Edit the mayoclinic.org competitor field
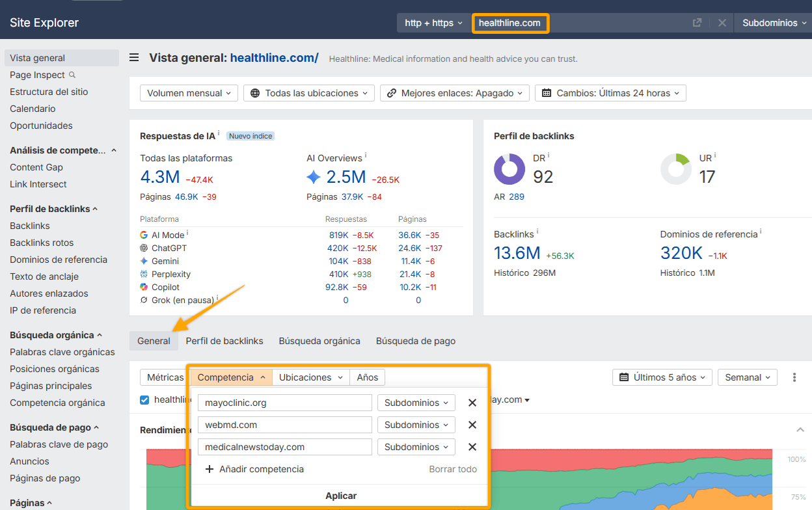 click(285, 403)
